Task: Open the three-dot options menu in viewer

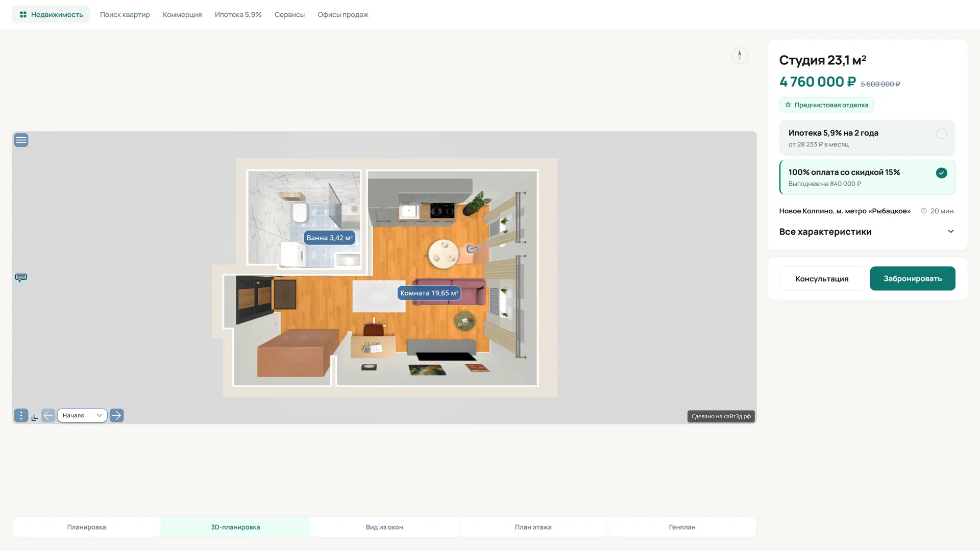Action: [x=21, y=415]
